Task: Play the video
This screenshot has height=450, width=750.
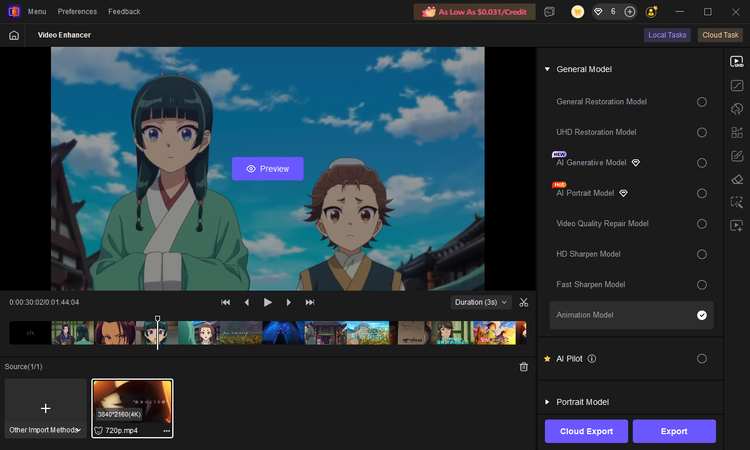Action: tap(267, 302)
